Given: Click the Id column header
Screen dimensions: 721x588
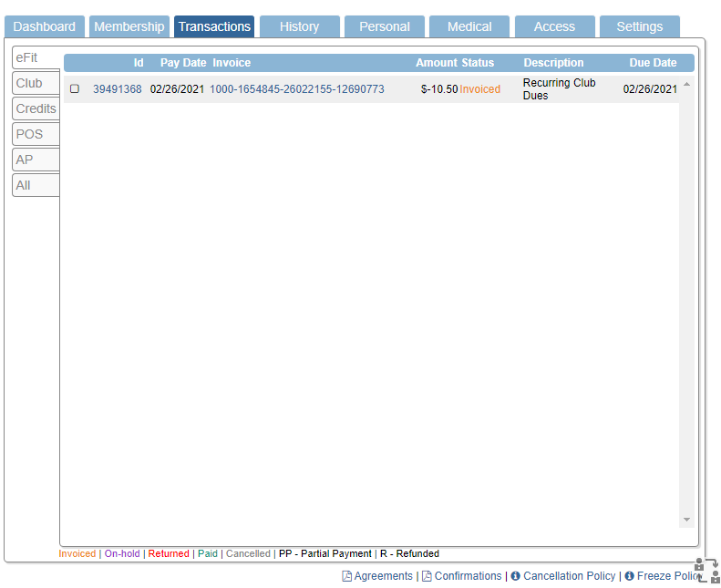Looking at the screenshot, I should 139,63.
